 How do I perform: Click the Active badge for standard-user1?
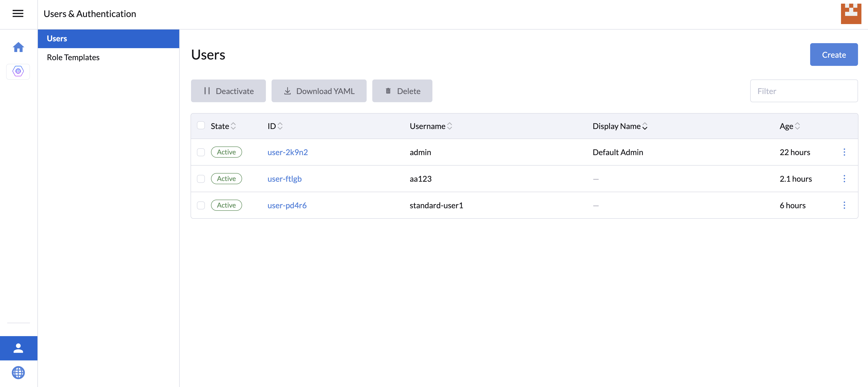click(226, 205)
